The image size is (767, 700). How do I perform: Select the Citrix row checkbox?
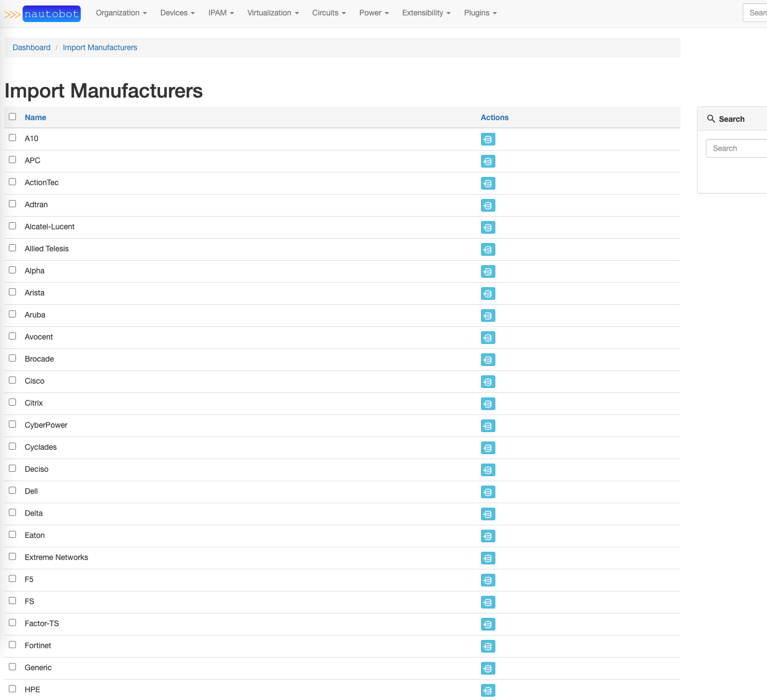click(x=13, y=402)
